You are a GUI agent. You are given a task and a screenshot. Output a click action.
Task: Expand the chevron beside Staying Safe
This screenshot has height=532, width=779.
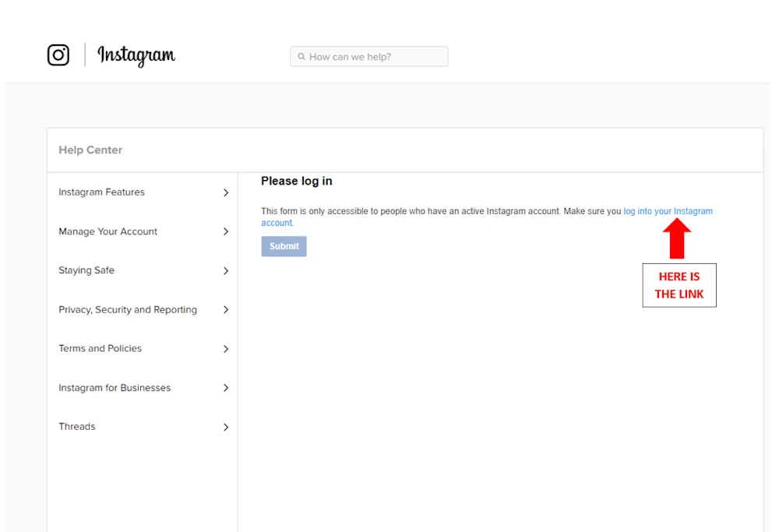226,271
